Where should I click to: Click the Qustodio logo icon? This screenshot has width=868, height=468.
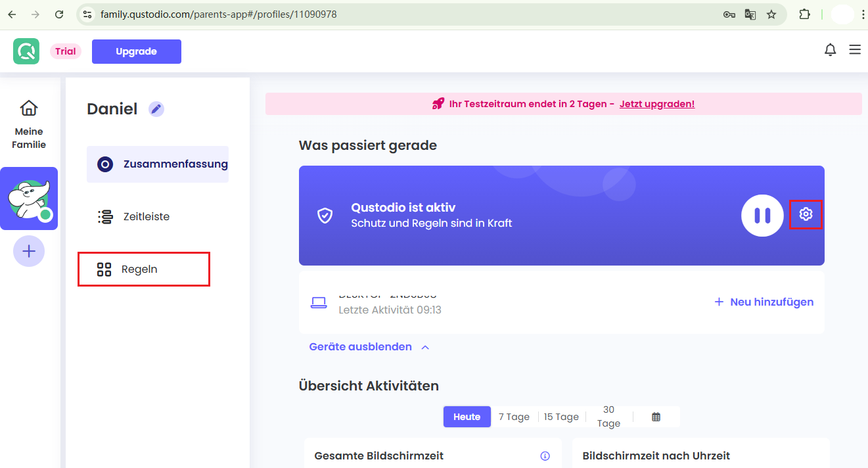coord(26,51)
